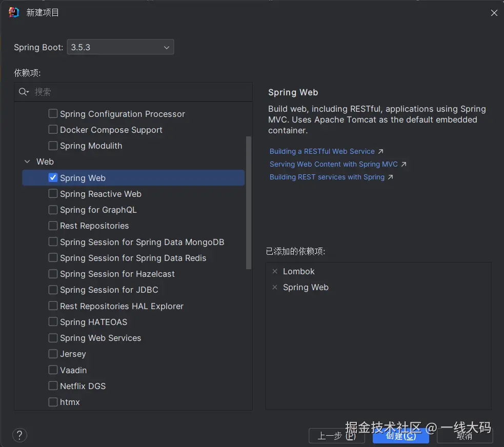Tick the Vaadin checkbox

coord(53,370)
